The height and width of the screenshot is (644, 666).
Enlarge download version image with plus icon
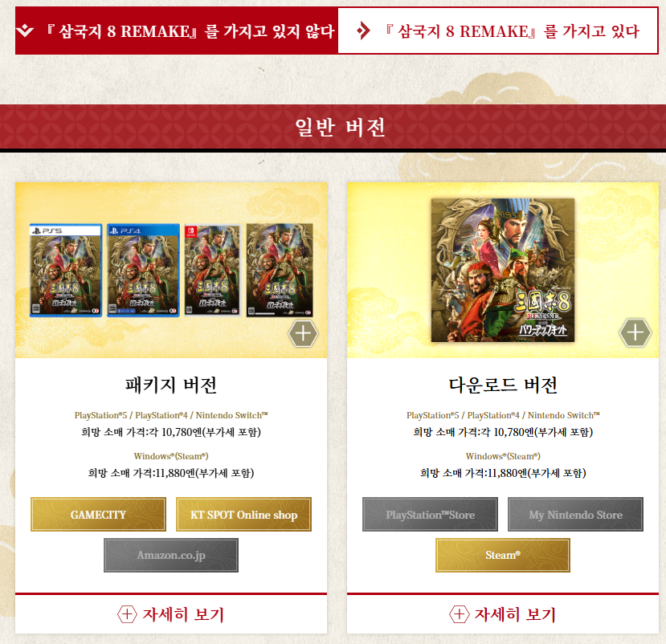(x=635, y=332)
